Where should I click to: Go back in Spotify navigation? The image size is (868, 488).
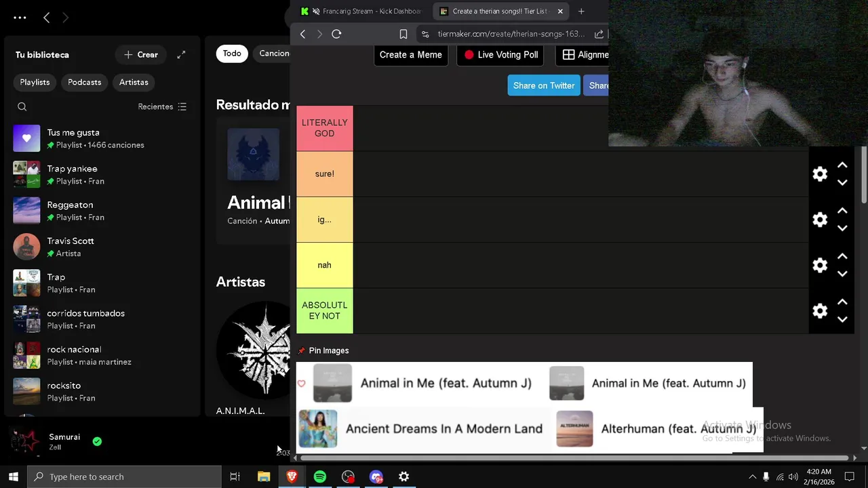point(46,18)
